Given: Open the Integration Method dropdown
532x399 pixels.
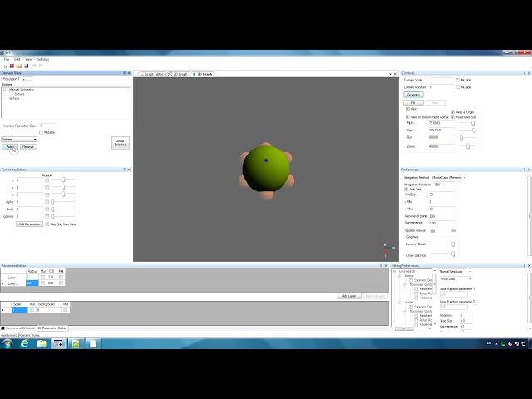Looking at the screenshot, I should click(465, 177).
